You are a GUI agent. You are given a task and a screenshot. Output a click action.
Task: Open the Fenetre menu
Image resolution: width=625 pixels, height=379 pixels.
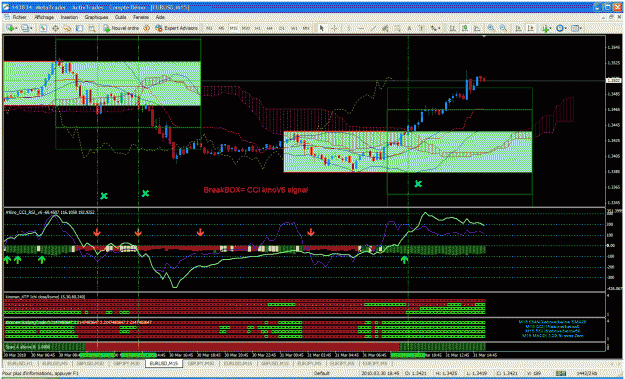point(141,18)
